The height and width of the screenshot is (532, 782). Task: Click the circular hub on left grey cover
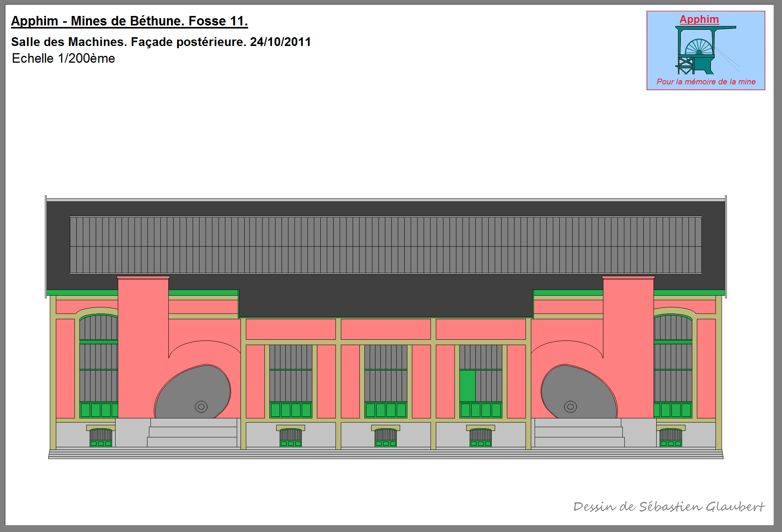[201, 407]
